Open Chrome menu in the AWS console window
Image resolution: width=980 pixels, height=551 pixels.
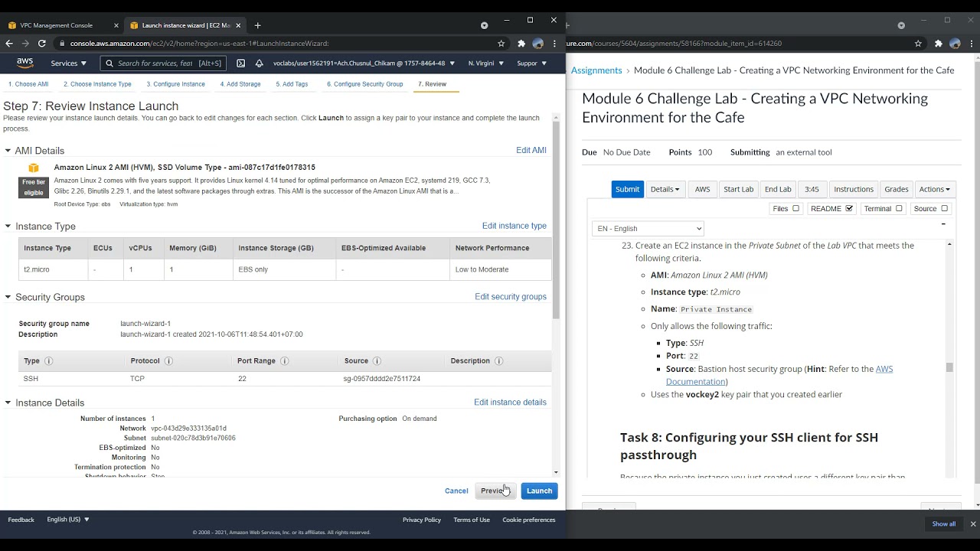(554, 44)
